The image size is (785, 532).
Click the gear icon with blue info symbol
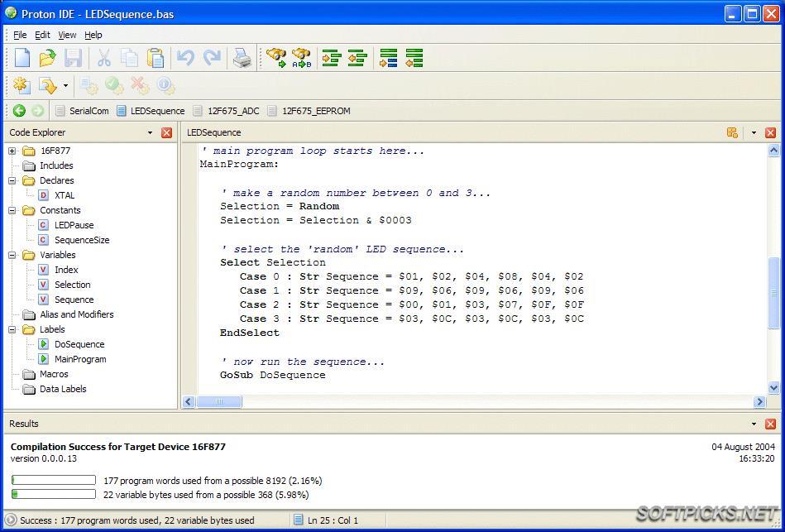[165, 86]
